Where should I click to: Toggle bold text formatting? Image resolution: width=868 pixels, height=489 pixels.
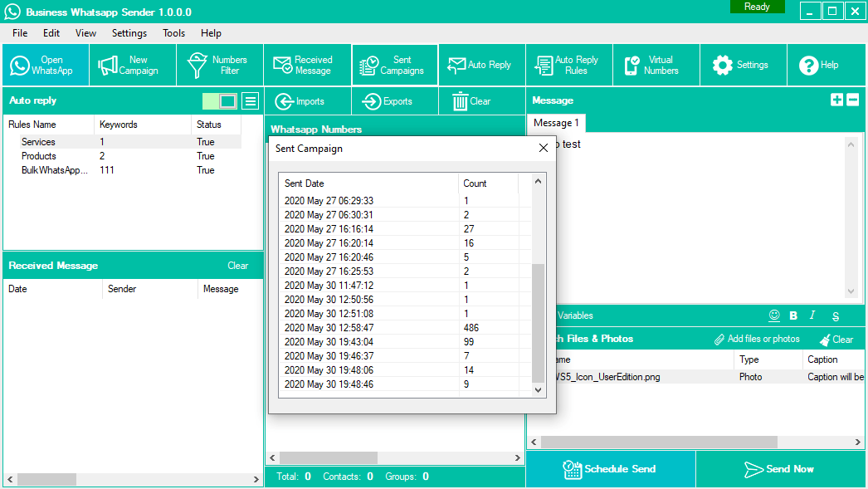(x=793, y=315)
